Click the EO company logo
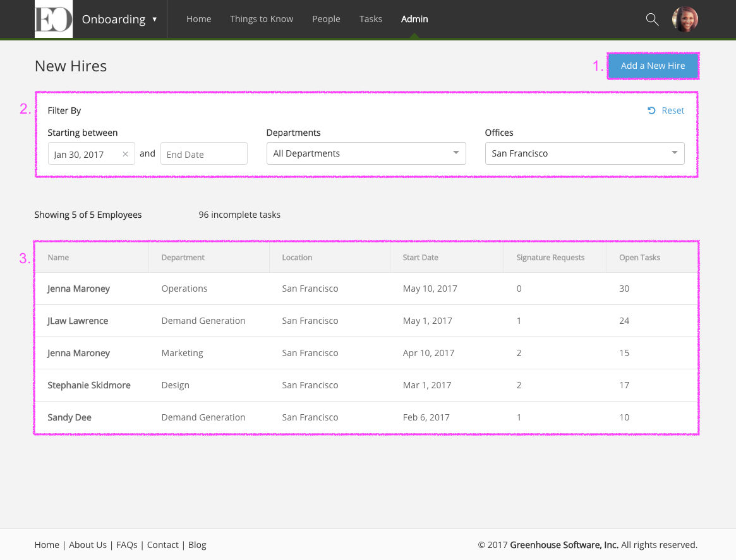The width and height of the screenshot is (736, 560). 54,19
